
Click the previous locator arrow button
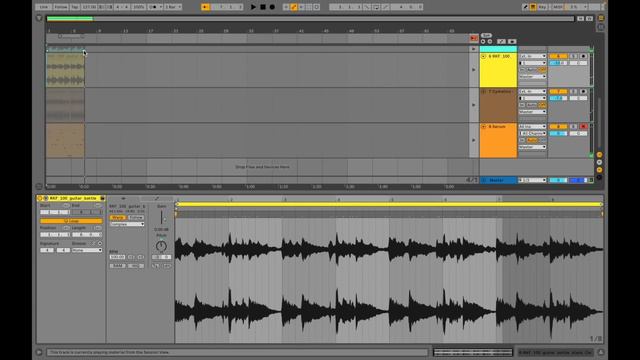(x=483, y=42)
